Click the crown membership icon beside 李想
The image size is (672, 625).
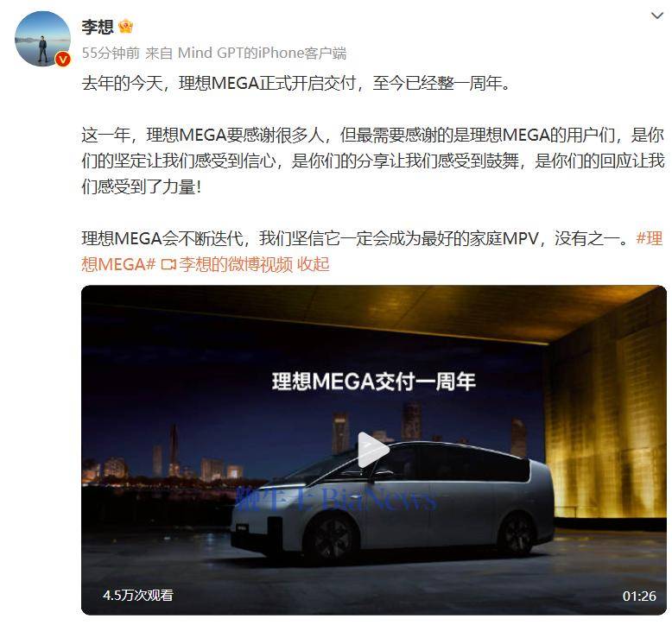(x=125, y=27)
